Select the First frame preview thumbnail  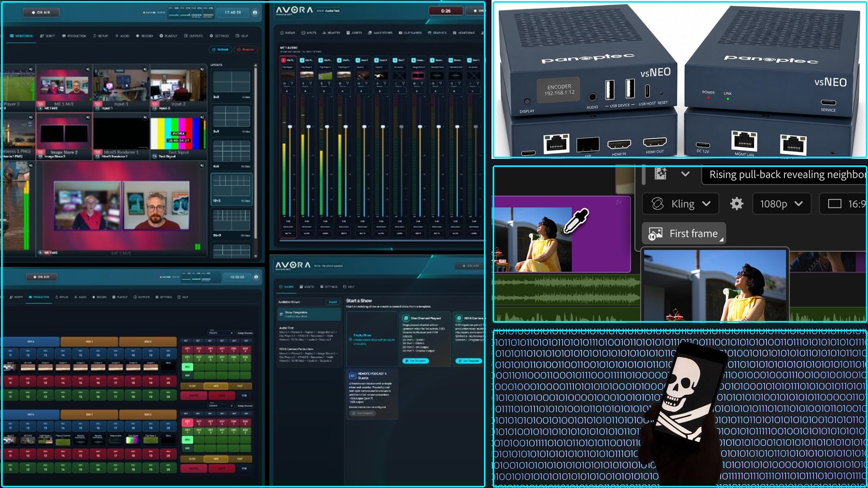pyautogui.click(x=714, y=285)
